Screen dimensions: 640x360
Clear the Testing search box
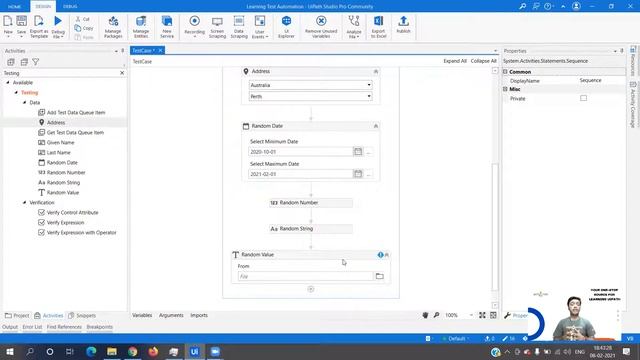point(122,73)
